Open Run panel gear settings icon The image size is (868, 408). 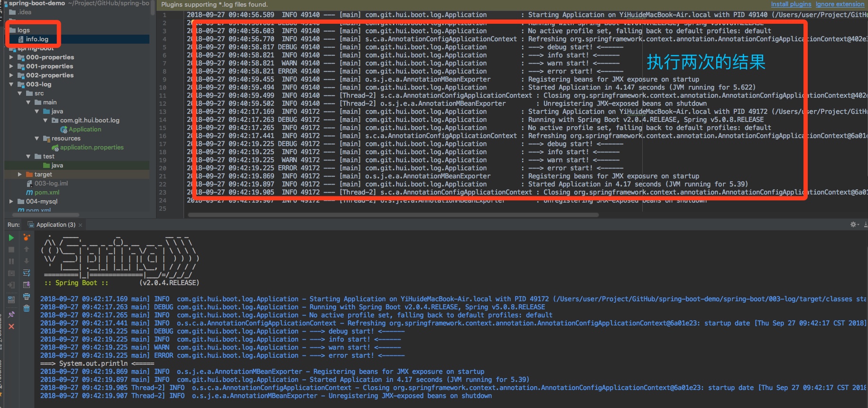(x=854, y=224)
